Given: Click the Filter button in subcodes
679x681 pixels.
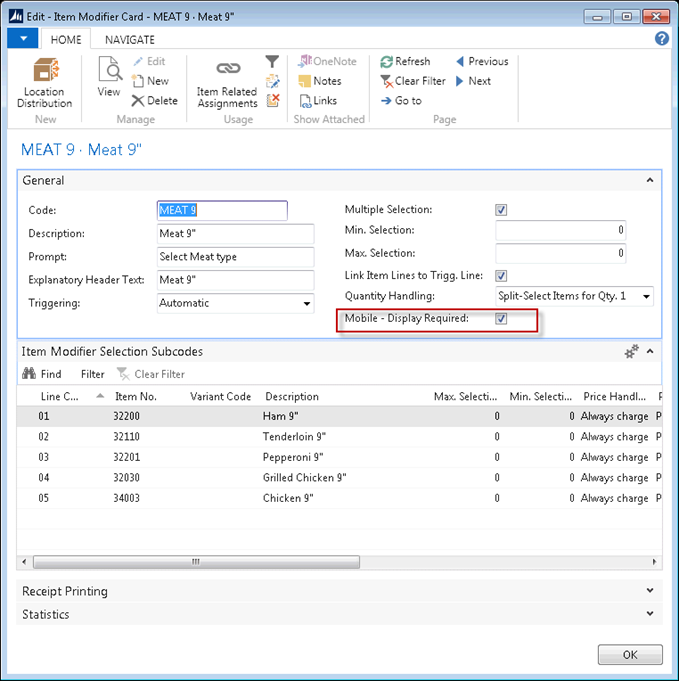Looking at the screenshot, I should coord(92,374).
